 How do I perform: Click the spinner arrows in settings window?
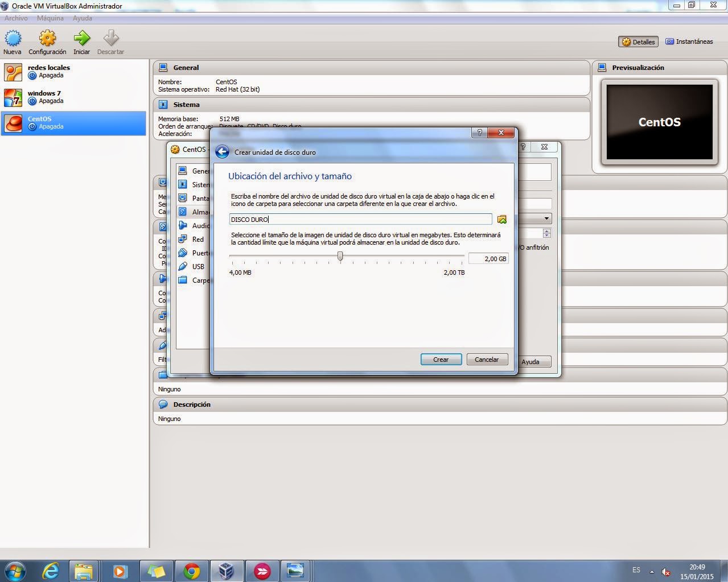pyautogui.click(x=547, y=233)
